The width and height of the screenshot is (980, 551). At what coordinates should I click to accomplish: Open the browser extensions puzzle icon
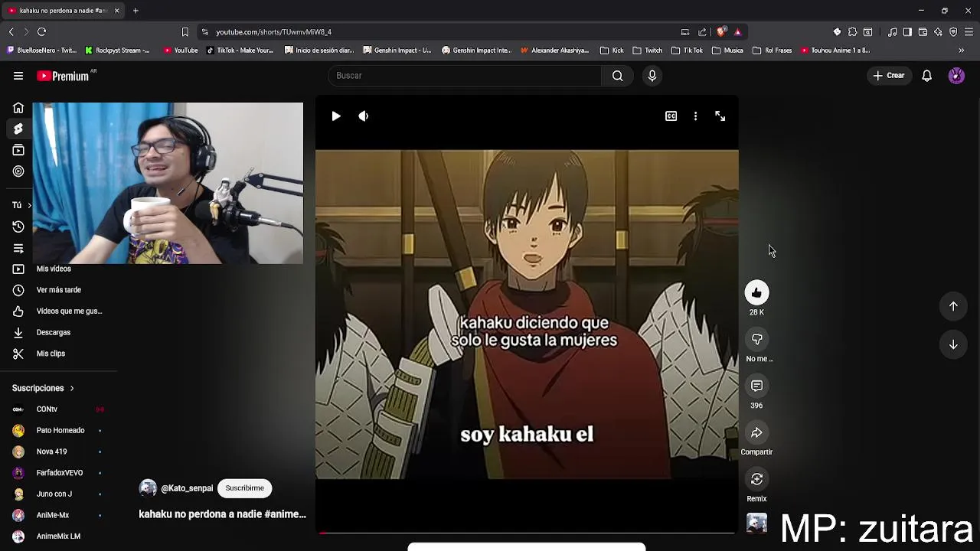pos(852,32)
